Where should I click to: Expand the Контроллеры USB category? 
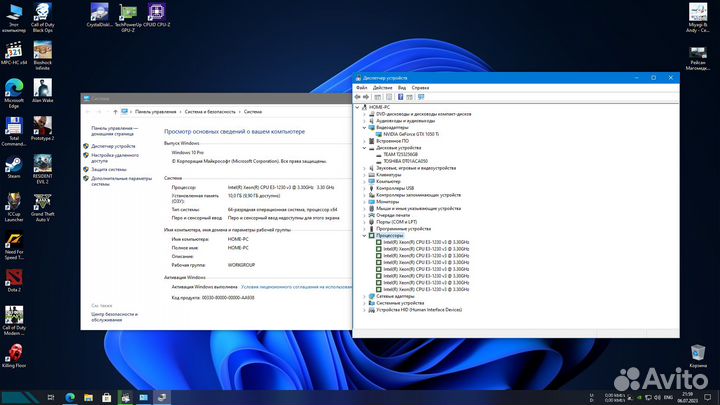[365, 188]
